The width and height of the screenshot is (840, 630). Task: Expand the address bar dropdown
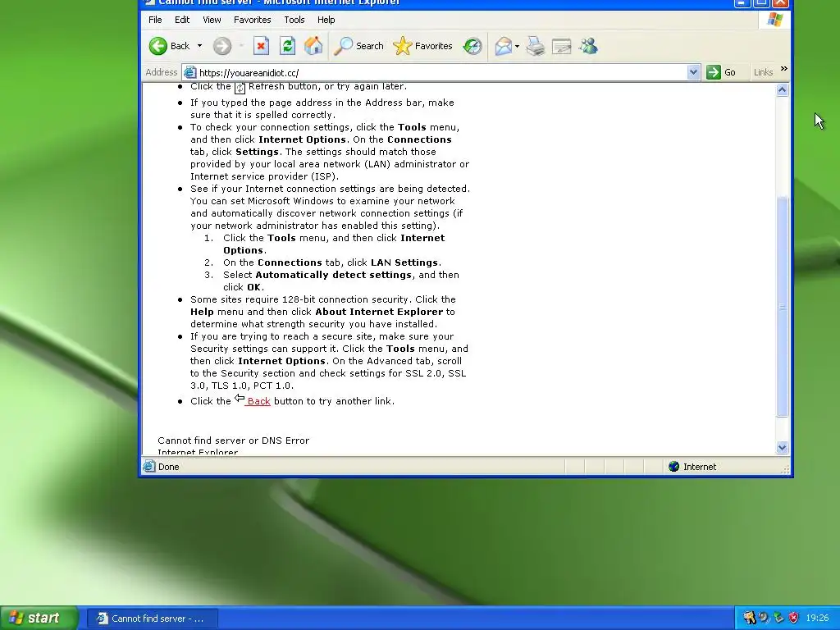click(x=693, y=72)
